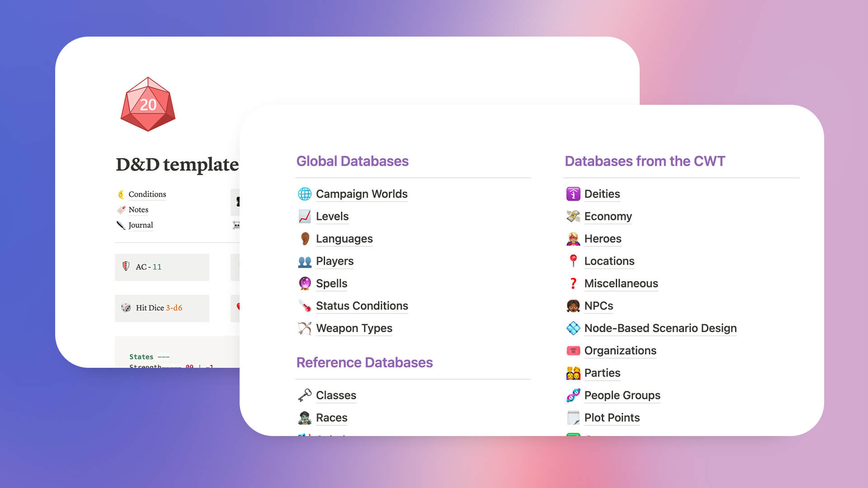
Task: Open the Node-Based Scenario Design database
Action: tap(660, 328)
